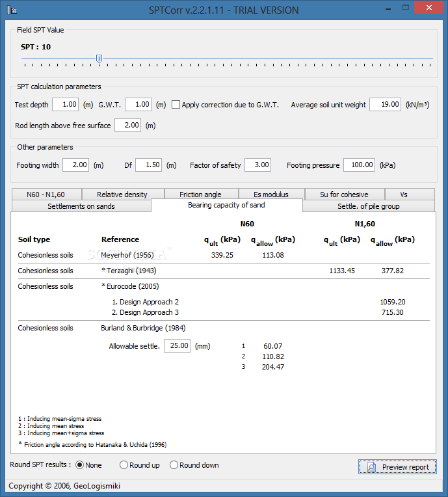Switch to the Vs tab
The height and width of the screenshot is (497, 448).
[x=410, y=195]
